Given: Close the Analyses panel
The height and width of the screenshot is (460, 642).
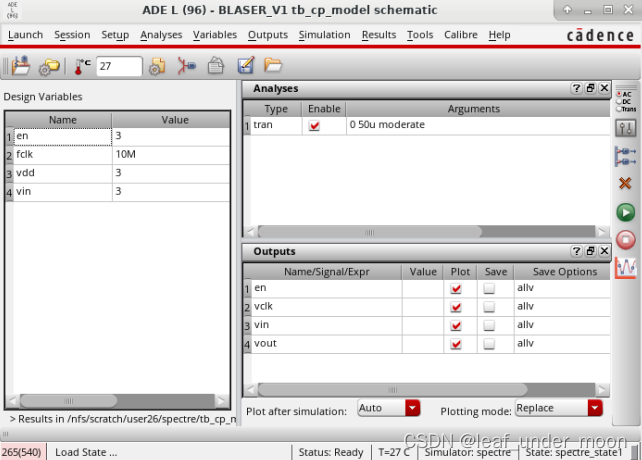Looking at the screenshot, I should [604, 88].
